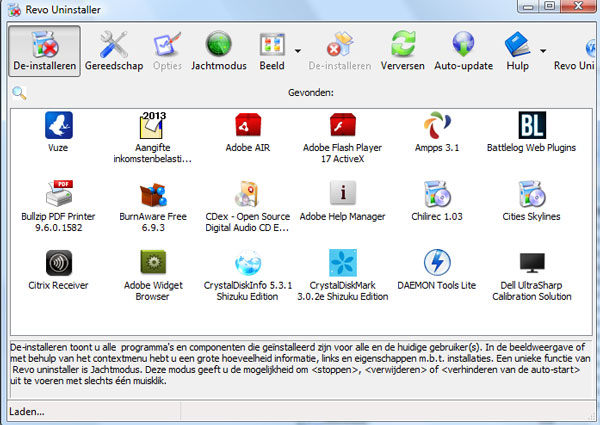
Task: Click the 'Laden...' status bar text
Action: [x=27, y=412]
